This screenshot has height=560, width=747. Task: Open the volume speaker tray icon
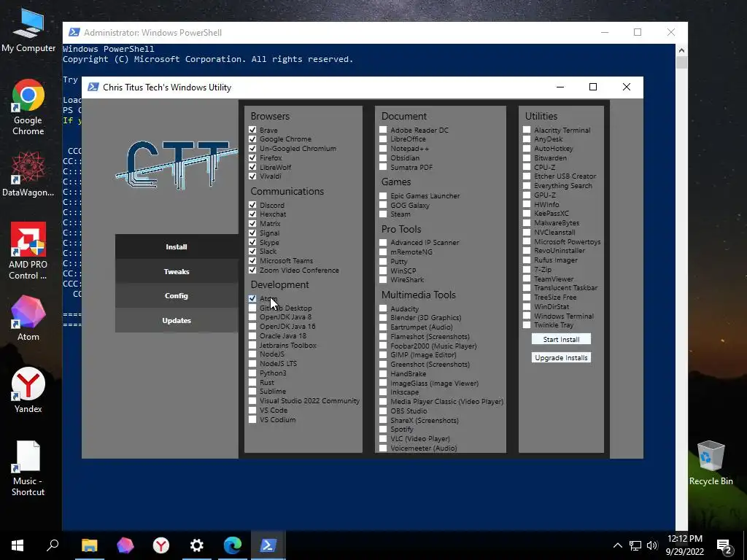click(652, 545)
